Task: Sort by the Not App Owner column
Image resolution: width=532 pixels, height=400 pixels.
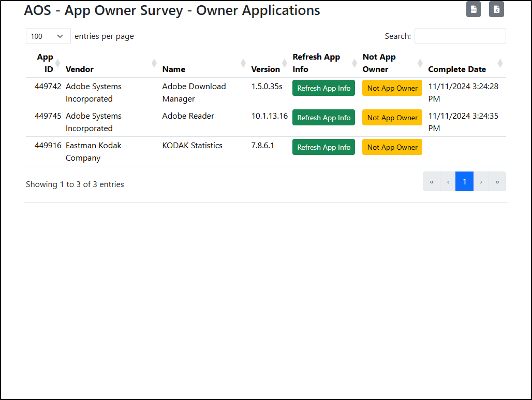Action: click(x=393, y=63)
